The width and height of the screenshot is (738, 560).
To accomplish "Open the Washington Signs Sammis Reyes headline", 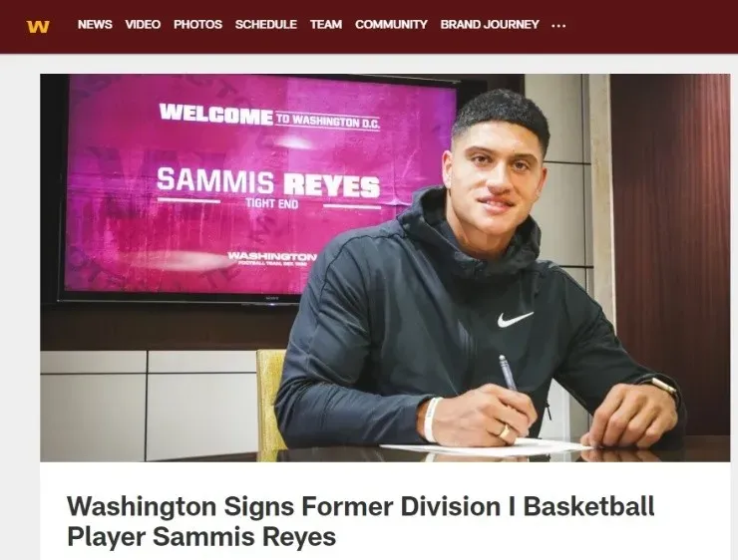I will coord(361,521).
